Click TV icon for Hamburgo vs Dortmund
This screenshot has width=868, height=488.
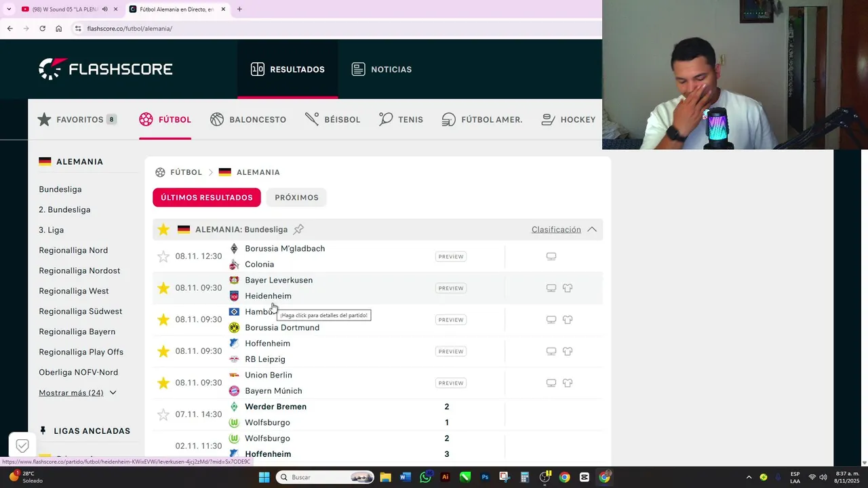coord(551,319)
